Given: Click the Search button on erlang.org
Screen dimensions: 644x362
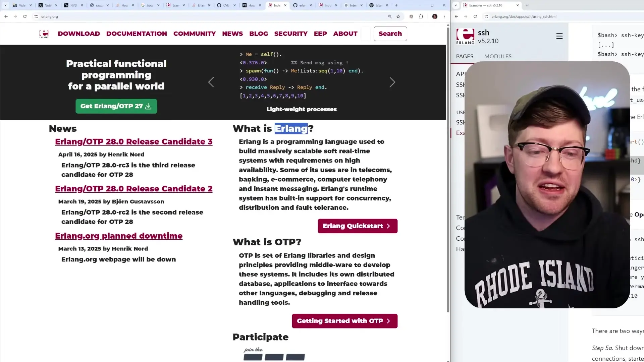Looking at the screenshot, I should [x=390, y=34].
